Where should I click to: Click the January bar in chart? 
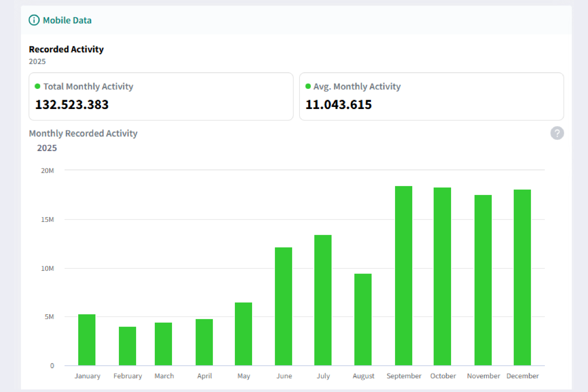coord(87,340)
